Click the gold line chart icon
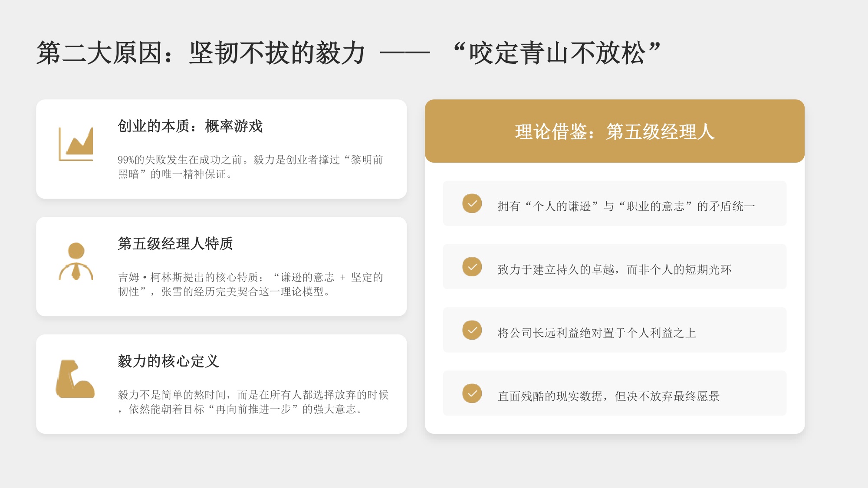Screen dimensions: 868x488 click(76, 143)
